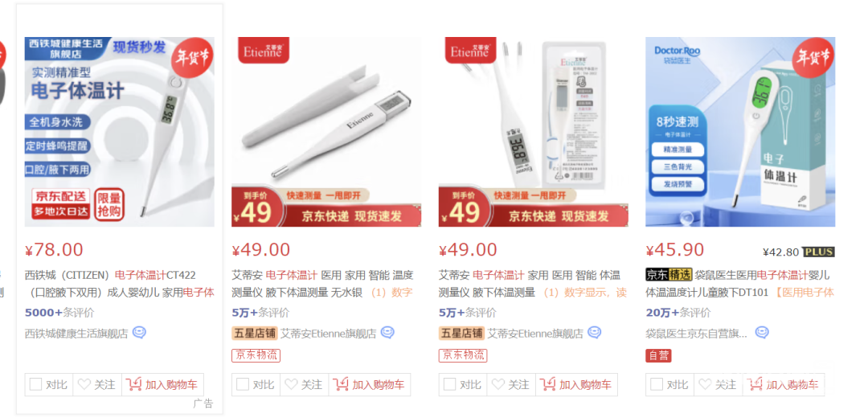Click the 五星店铺 badge on first 艾蒂安 listing
This screenshot has width=868, height=418.
tap(254, 334)
